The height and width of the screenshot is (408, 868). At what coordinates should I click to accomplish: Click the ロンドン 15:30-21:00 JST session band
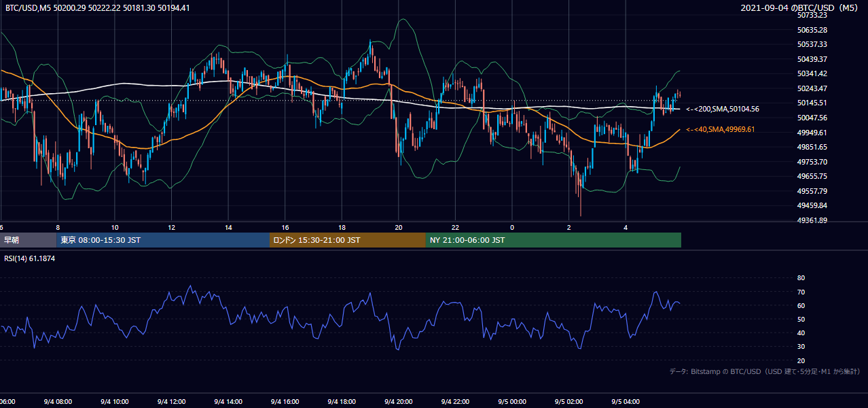(348, 240)
